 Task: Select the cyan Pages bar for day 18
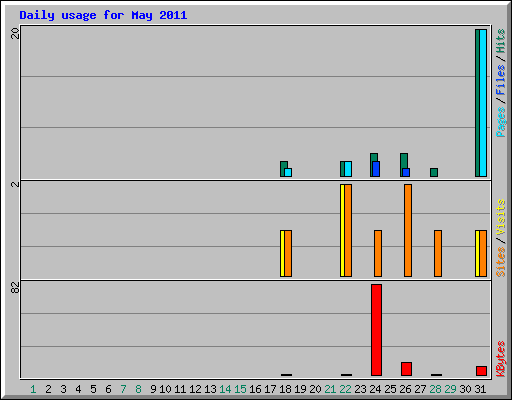288,172
